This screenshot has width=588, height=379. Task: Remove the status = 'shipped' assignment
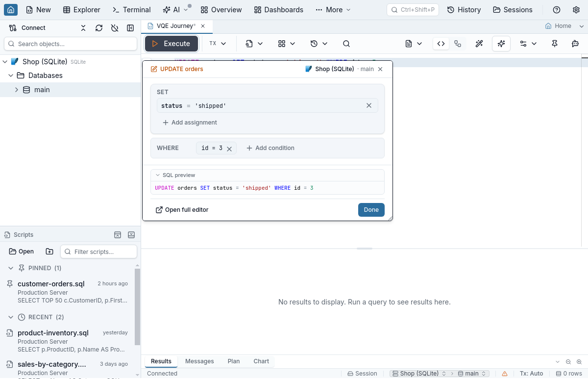click(369, 105)
